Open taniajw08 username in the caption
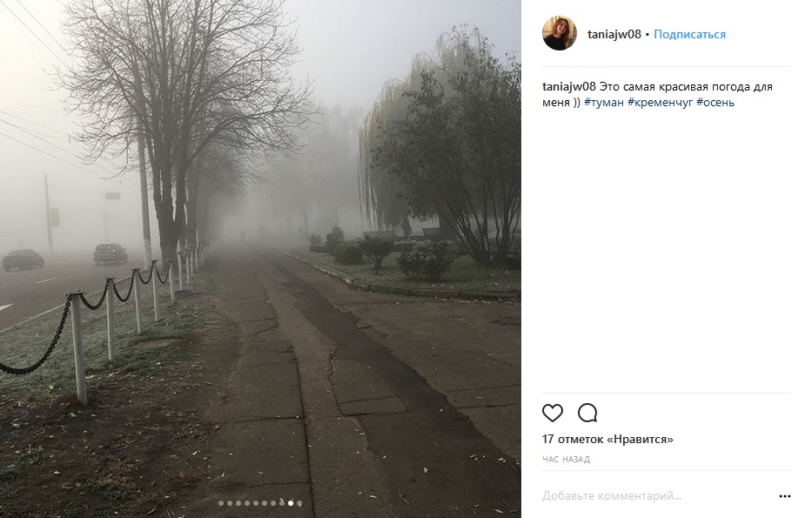The image size is (812, 518). 569,86
